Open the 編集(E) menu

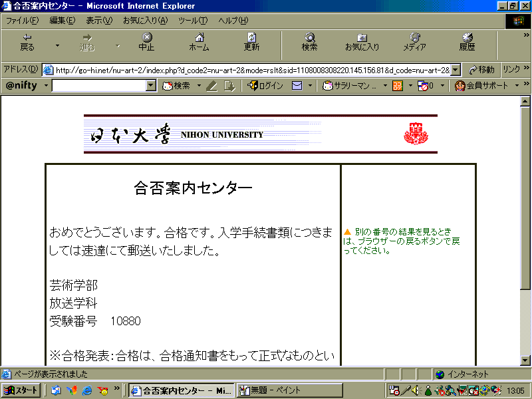click(63, 21)
